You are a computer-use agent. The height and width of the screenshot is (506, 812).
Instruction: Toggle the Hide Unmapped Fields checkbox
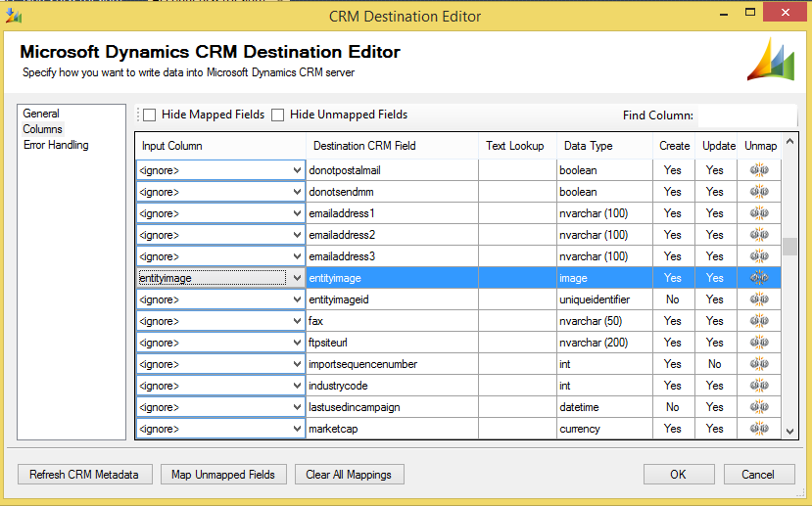pyautogui.click(x=278, y=115)
